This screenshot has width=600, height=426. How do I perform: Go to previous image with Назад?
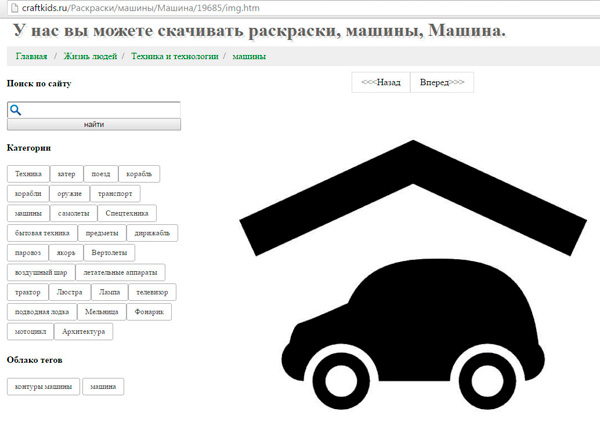pos(381,82)
